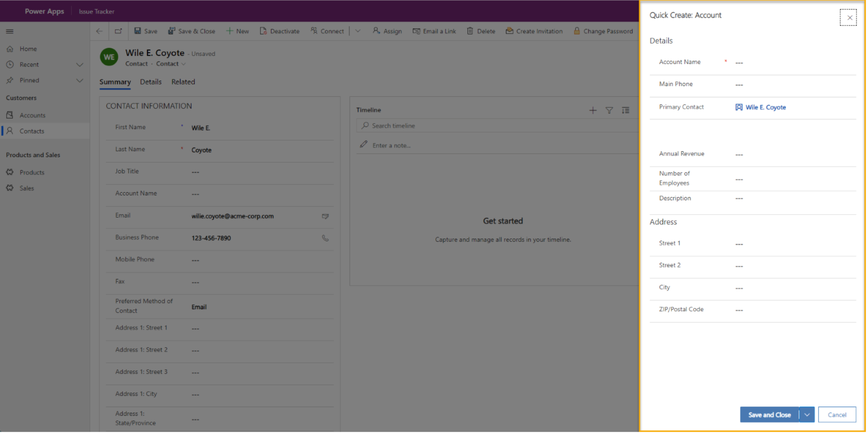The width and height of the screenshot is (868, 433).
Task: Email a link to this record
Action: pos(435,31)
